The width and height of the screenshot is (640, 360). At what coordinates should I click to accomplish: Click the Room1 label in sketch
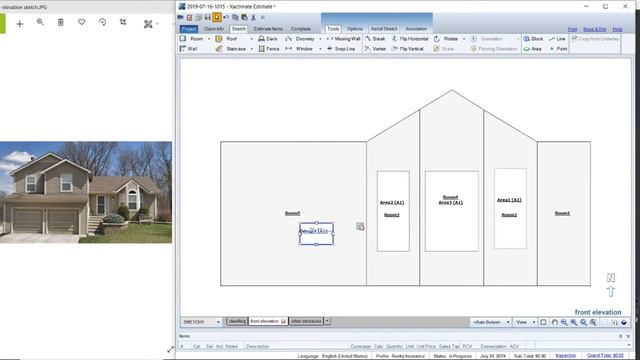[562, 213]
